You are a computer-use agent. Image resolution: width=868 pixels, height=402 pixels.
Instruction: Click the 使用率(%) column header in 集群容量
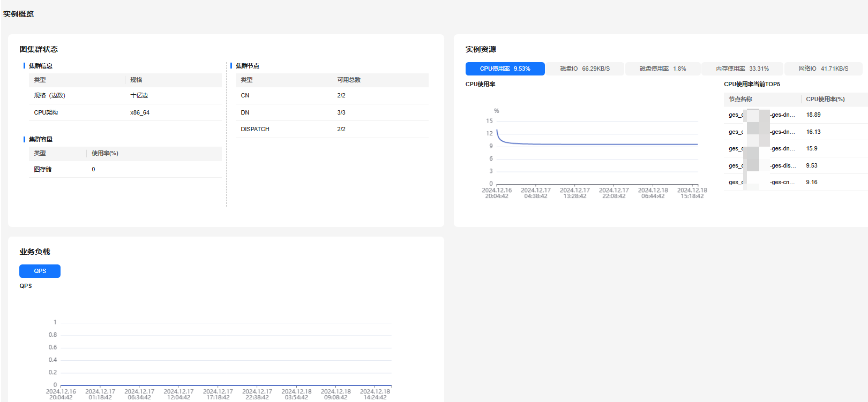pyautogui.click(x=105, y=153)
